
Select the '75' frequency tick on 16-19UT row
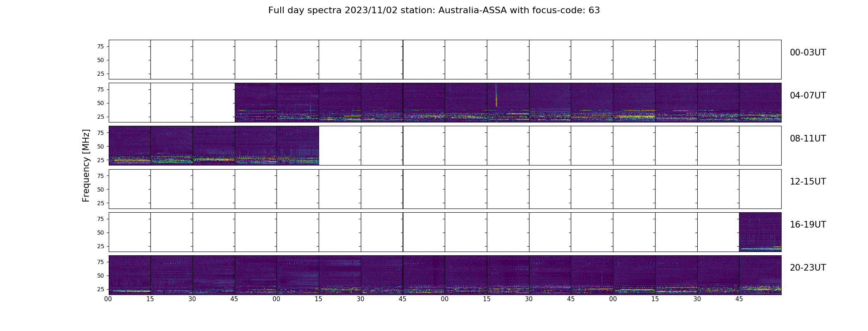pos(100,219)
